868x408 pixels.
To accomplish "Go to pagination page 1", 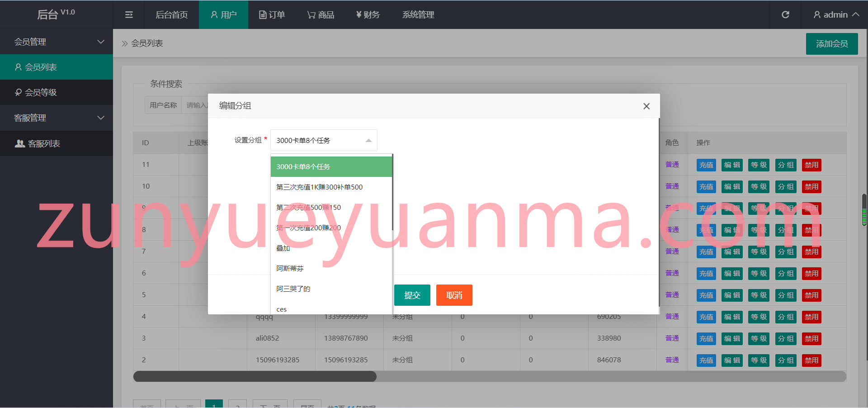I will coord(214,404).
